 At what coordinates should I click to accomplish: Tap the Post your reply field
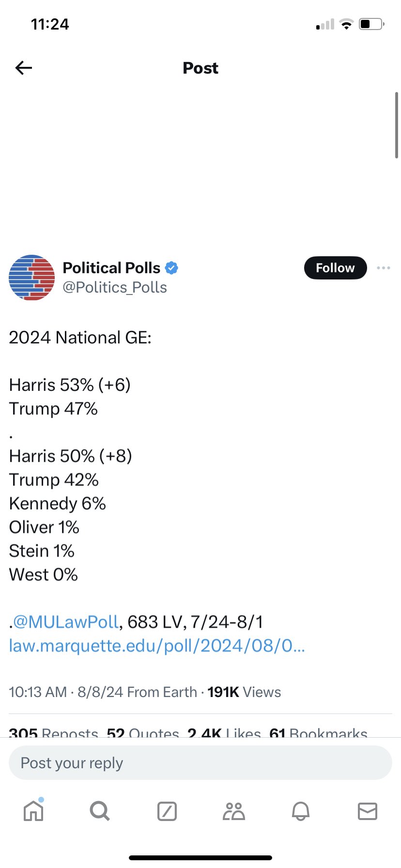pos(200,763)
